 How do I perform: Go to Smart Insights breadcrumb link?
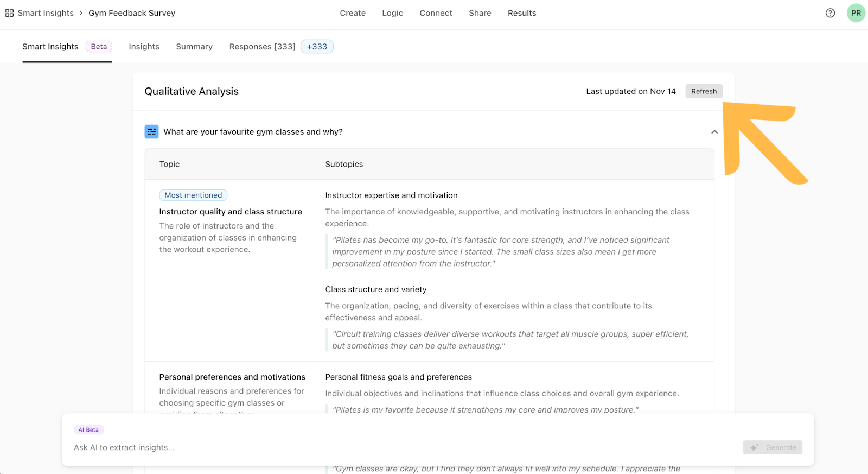[x=46, y=13]
